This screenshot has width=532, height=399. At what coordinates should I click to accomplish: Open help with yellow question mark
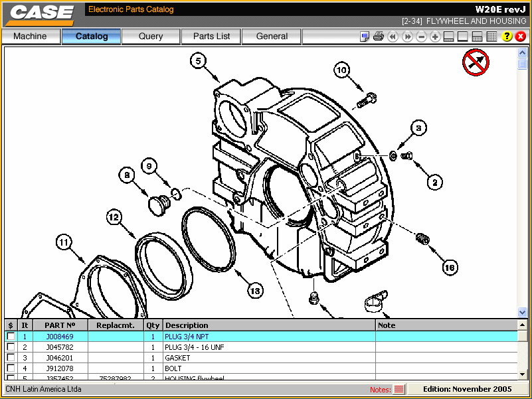click(x=507, y=37)
